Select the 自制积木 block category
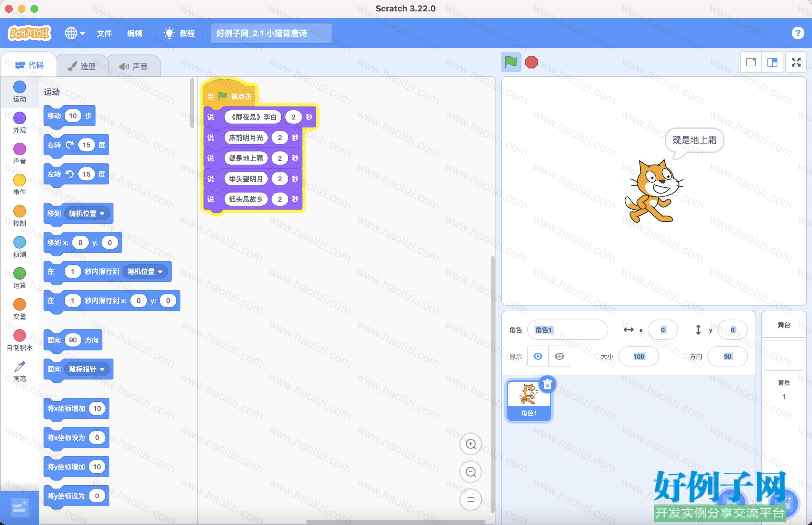The width and height of the screenshot is (812, 525). pyautogui.click(x=19, y=340)
